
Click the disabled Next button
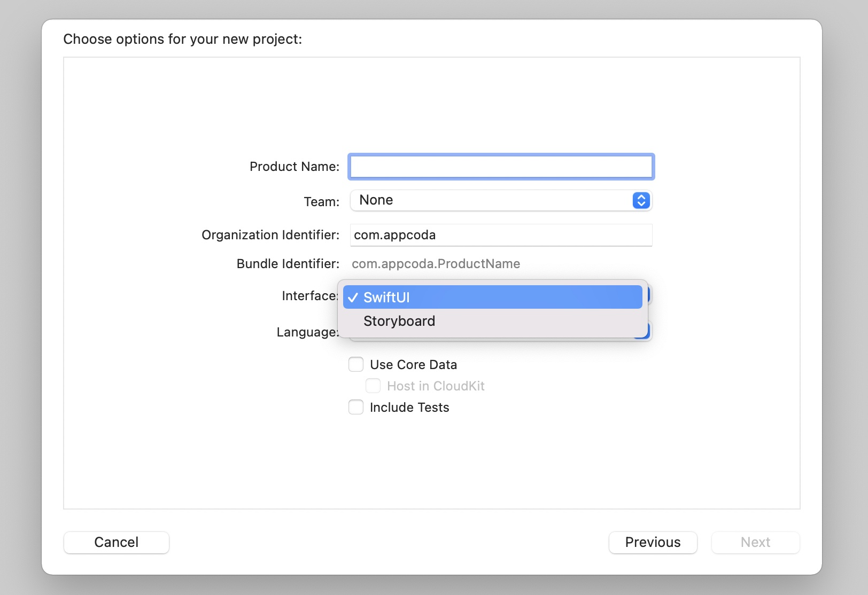(755, 542)
